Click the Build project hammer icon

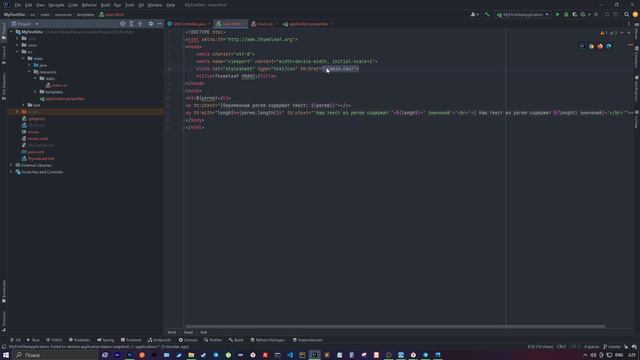pos(487,14)
